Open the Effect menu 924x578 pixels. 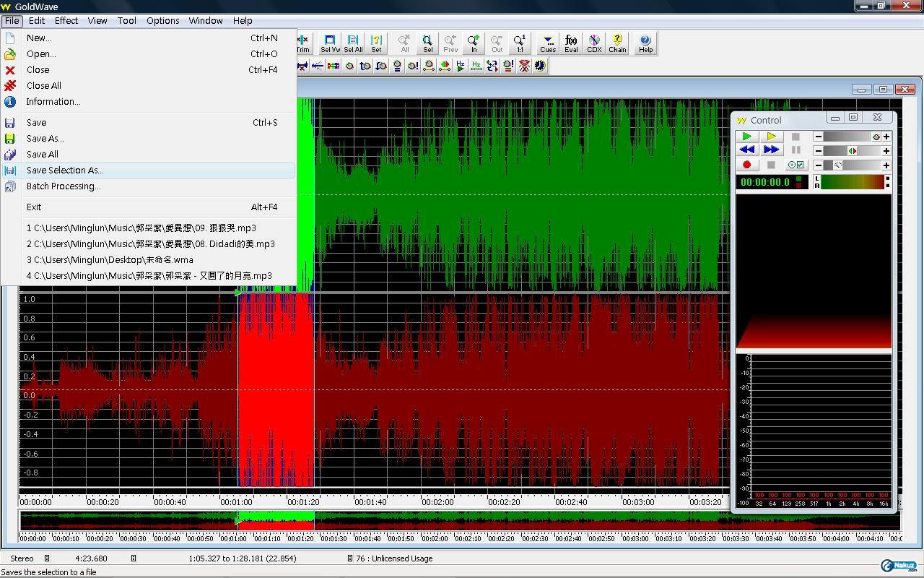pos(66,20)
